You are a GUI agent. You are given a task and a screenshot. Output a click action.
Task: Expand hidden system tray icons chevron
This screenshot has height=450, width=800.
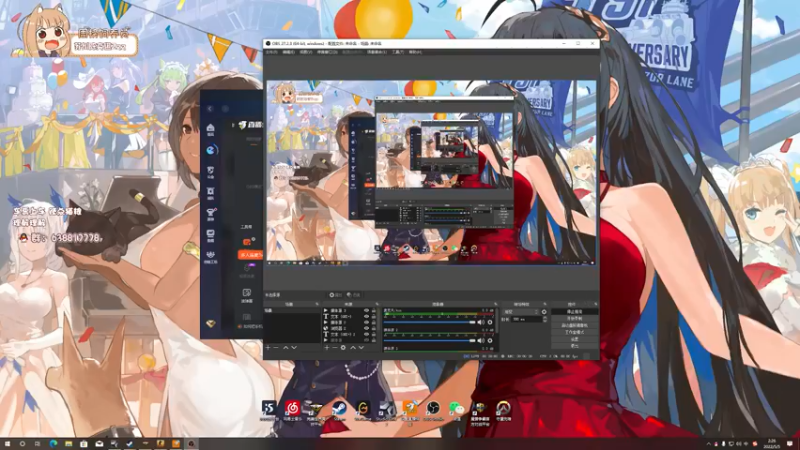pyautogui.click(x=709, y=444)
